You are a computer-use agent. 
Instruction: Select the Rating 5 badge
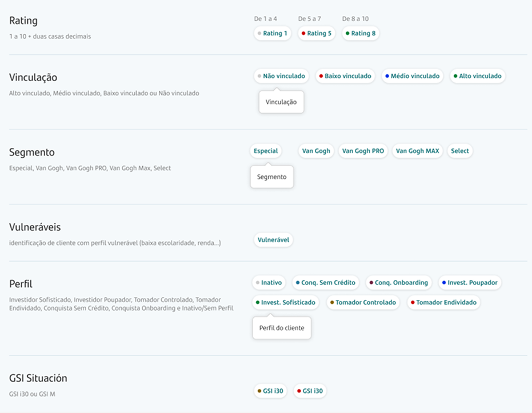click(317, 33)
